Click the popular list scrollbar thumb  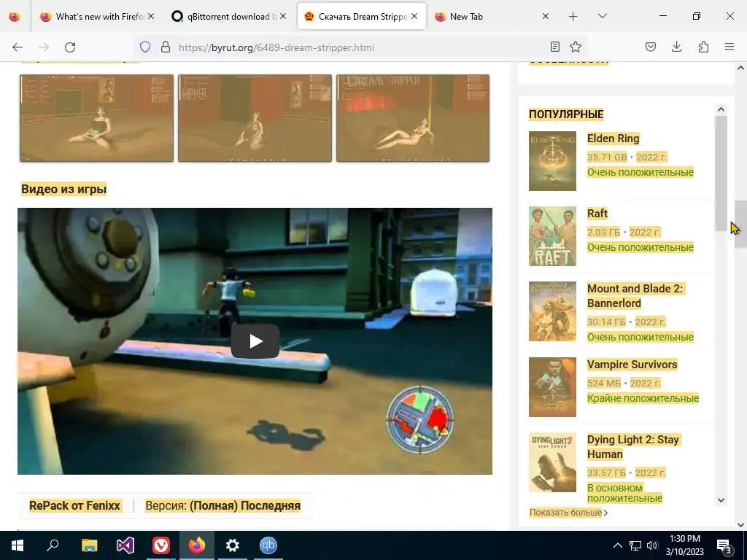pyautogui.click(x=721, y=174)
